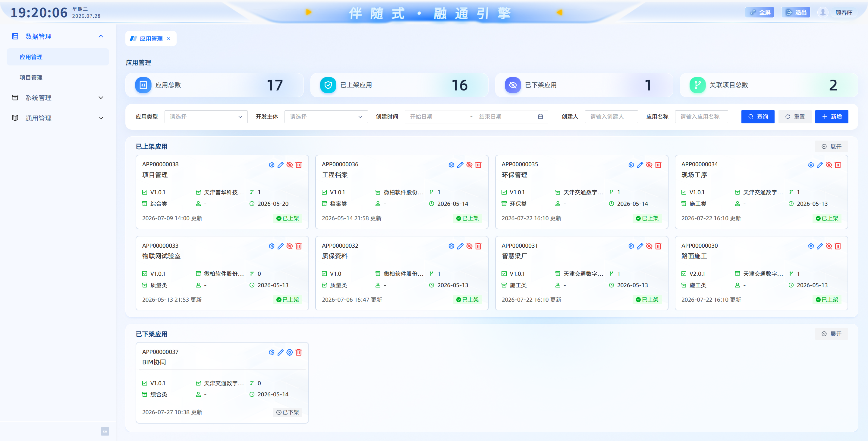
Task: Click the 查询 search button
Action: tap(757, 117)
